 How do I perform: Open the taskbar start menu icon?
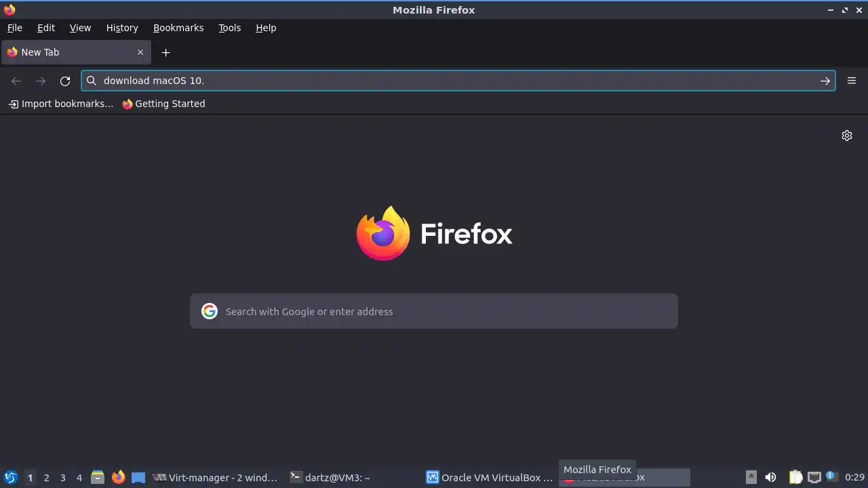pyautogui.click(x=10, y=477)
